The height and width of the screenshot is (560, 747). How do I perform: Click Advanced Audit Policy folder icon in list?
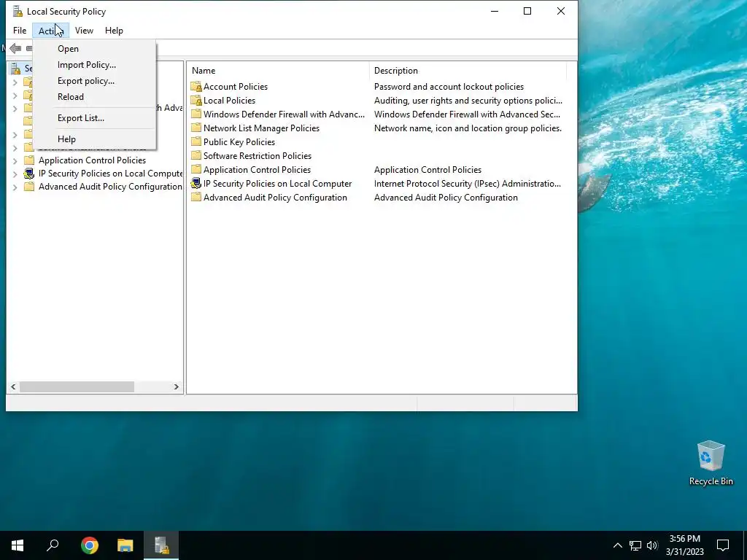tap(196, 197)
